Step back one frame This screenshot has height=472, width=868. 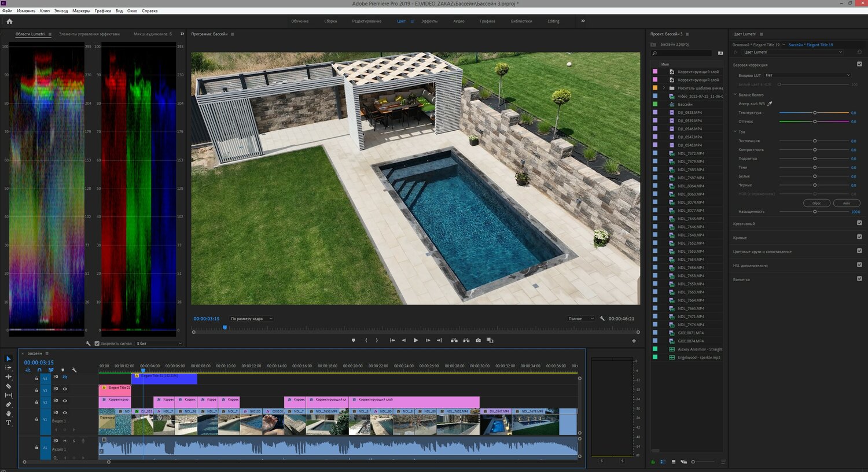(x=404, y=340)
